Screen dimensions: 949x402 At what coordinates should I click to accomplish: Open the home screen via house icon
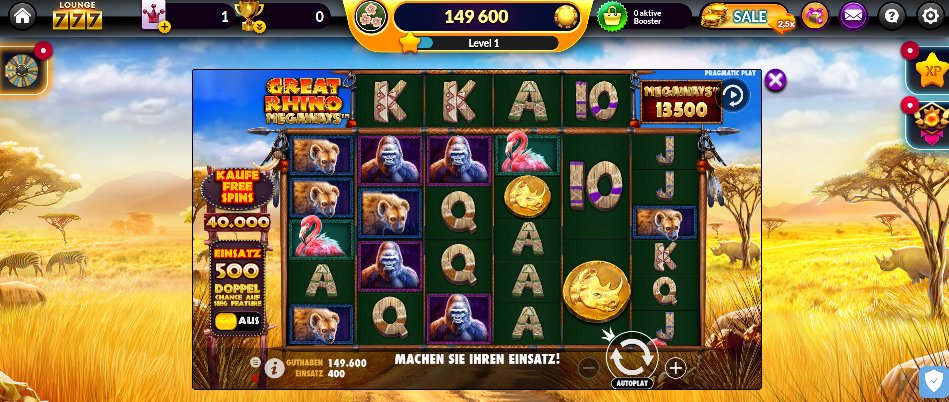[x=22, y=16]
